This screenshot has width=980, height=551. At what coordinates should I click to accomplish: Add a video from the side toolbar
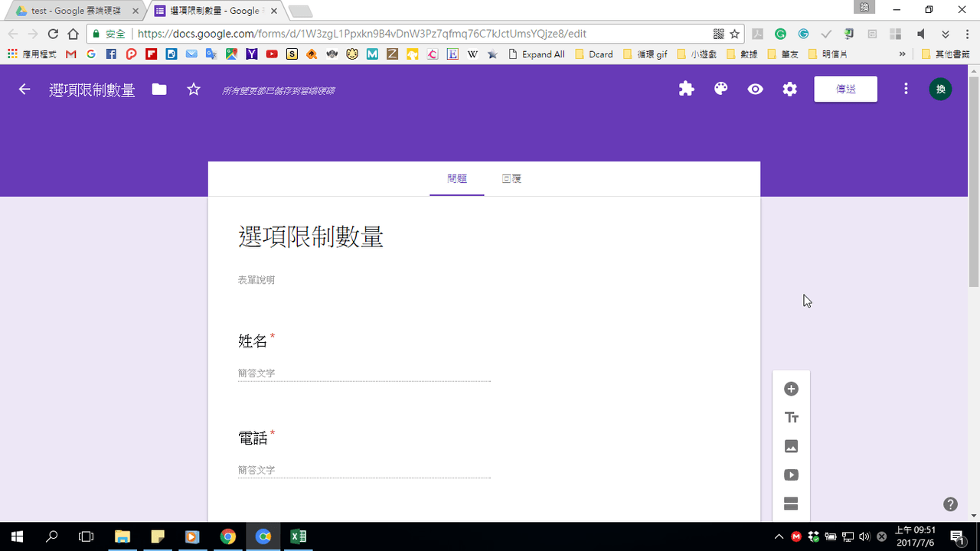tap(792, 475)
